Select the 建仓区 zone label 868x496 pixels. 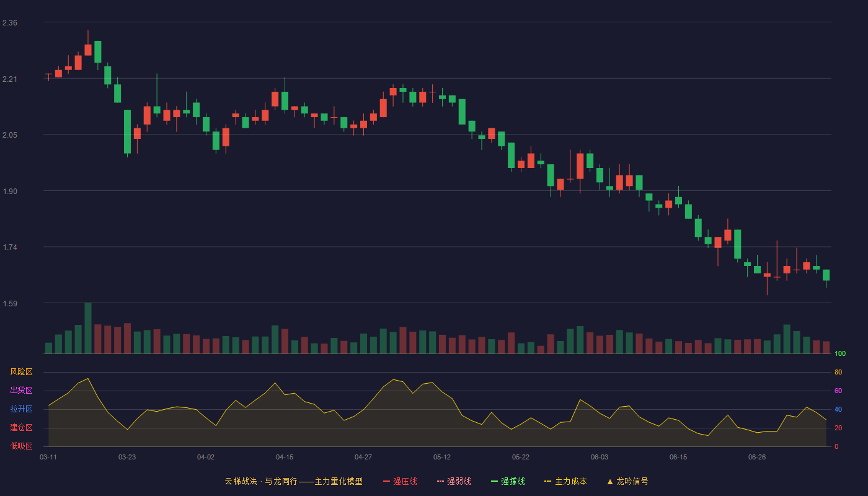21,428
